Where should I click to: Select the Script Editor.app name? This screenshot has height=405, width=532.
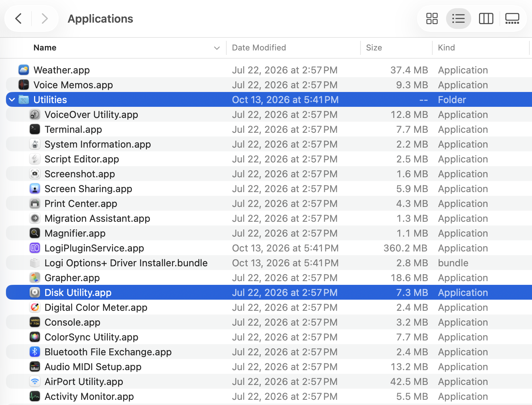tap(82, 159)
